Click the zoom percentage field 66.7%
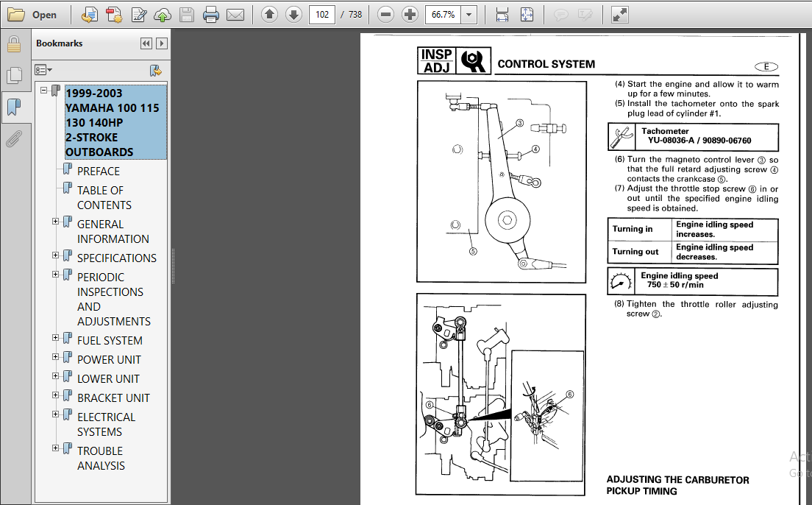 (x=444, y=15)
